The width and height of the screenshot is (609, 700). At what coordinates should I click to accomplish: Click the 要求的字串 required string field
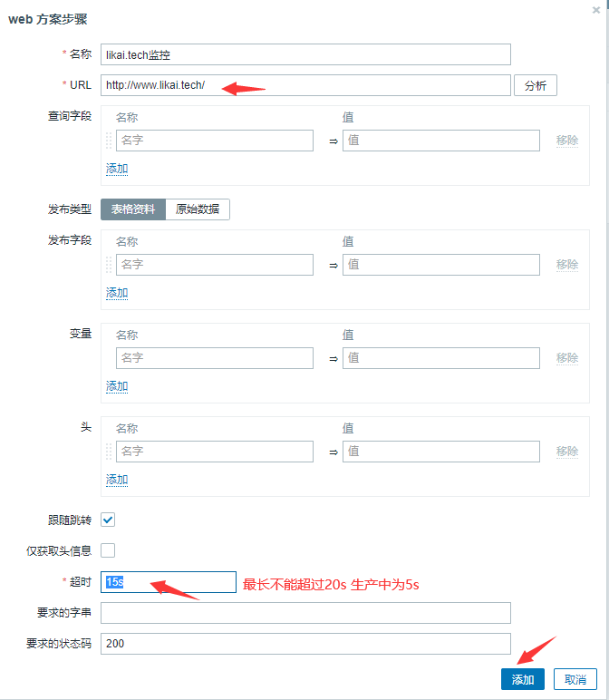tap(305, 613)
